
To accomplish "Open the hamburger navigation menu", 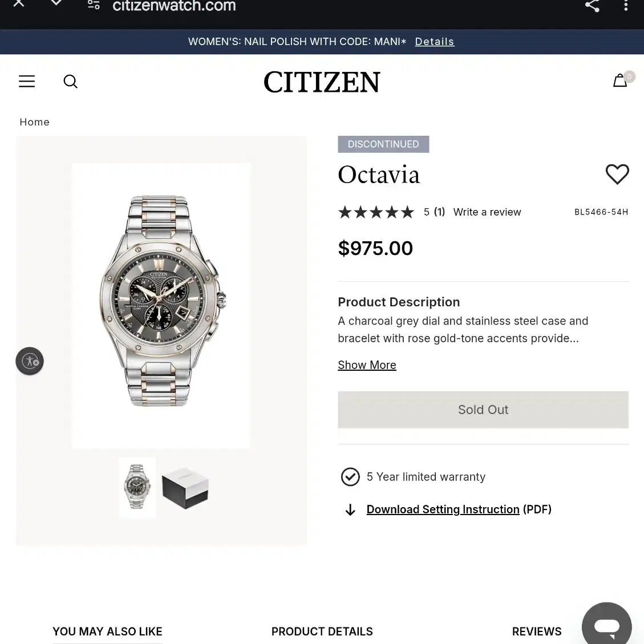I will pyautogui.click(x=27, y=82).
